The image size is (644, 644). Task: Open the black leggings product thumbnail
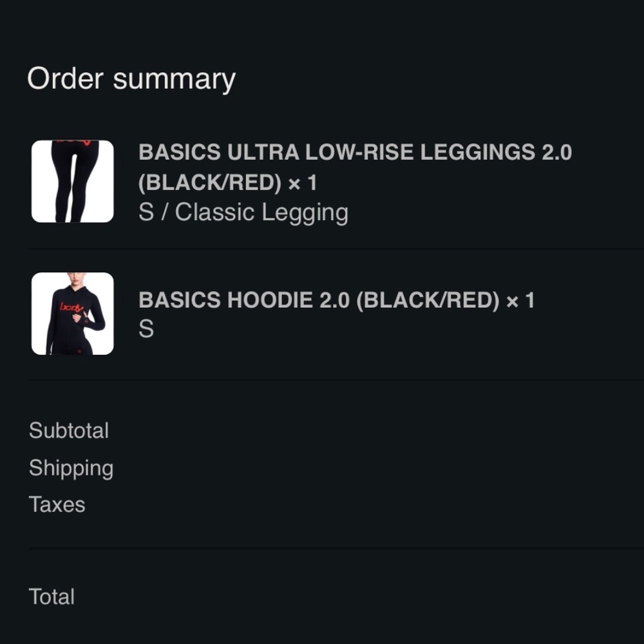(x=73, y=182)
